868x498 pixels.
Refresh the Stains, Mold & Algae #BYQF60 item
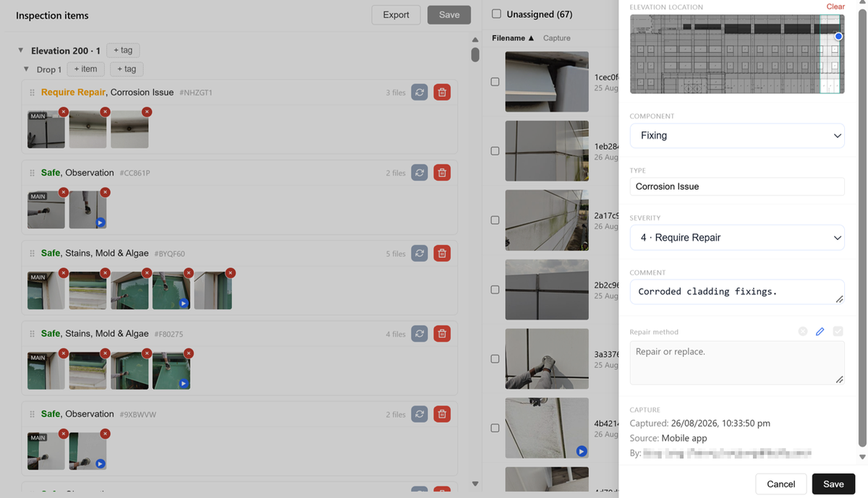pyautogui.click(x=420, y=254)
